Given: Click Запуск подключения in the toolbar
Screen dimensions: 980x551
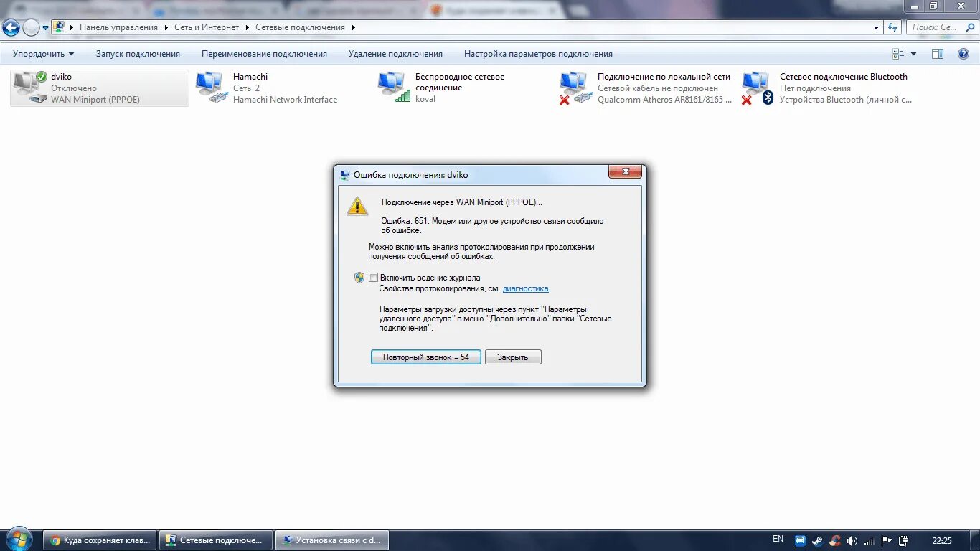Looking at the screenshot, I should pos(138,54).
